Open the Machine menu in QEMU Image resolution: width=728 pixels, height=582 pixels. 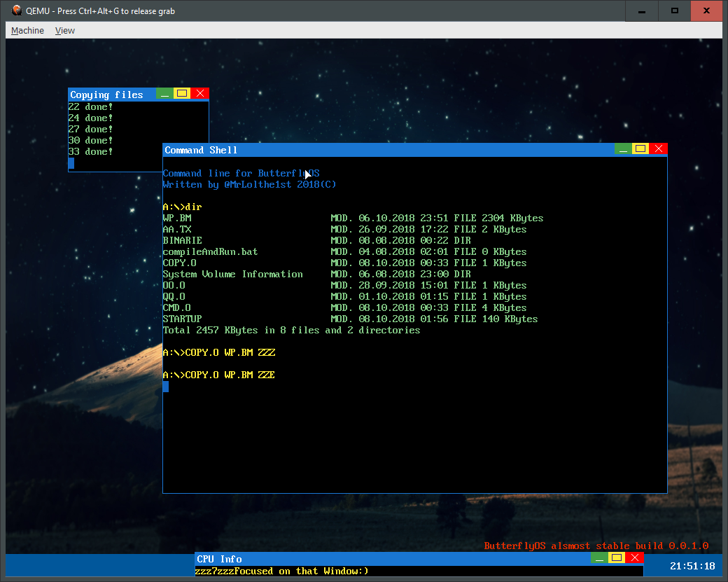point(27,31)
